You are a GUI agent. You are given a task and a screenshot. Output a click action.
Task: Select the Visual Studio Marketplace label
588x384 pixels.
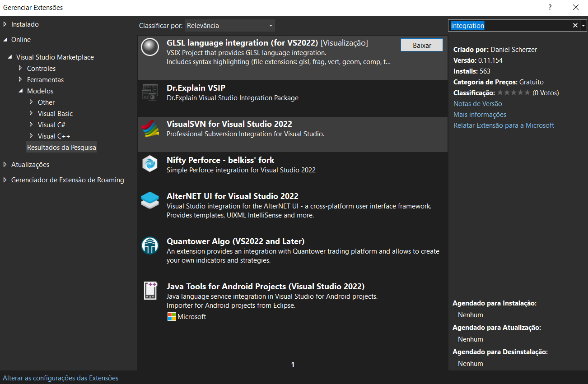[55, 57]
